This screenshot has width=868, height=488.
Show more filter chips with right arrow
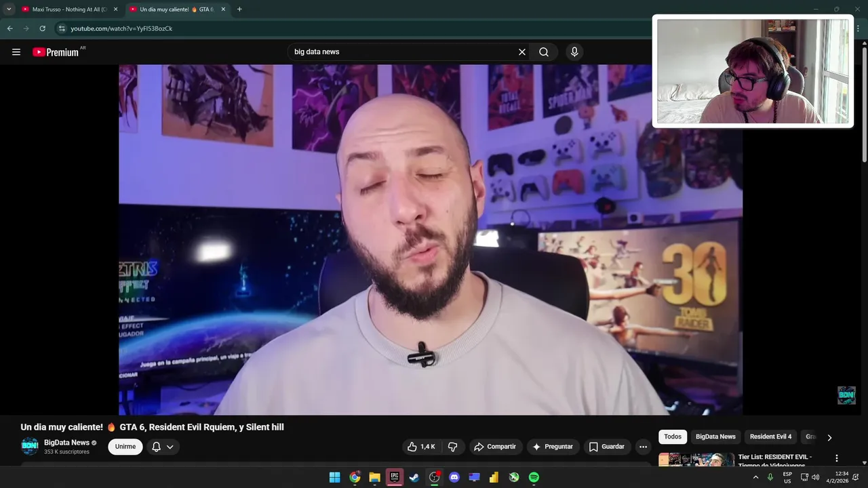pos(829,438)
